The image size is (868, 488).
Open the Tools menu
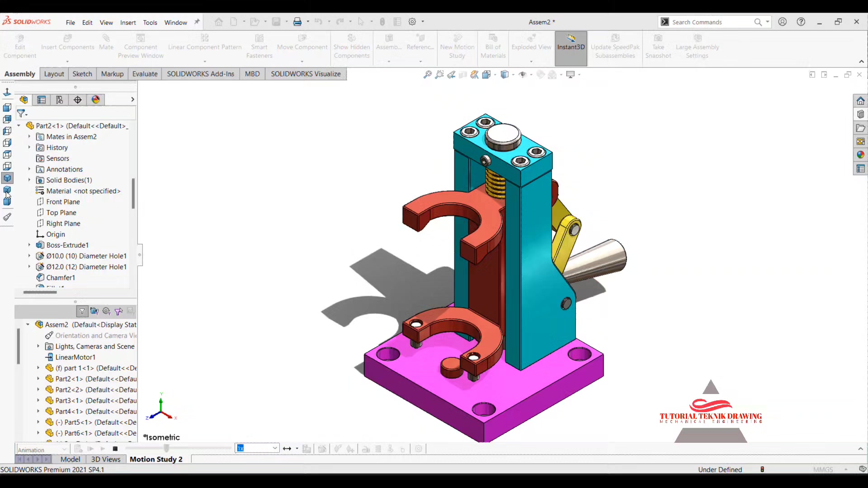(x=150, y=23)
